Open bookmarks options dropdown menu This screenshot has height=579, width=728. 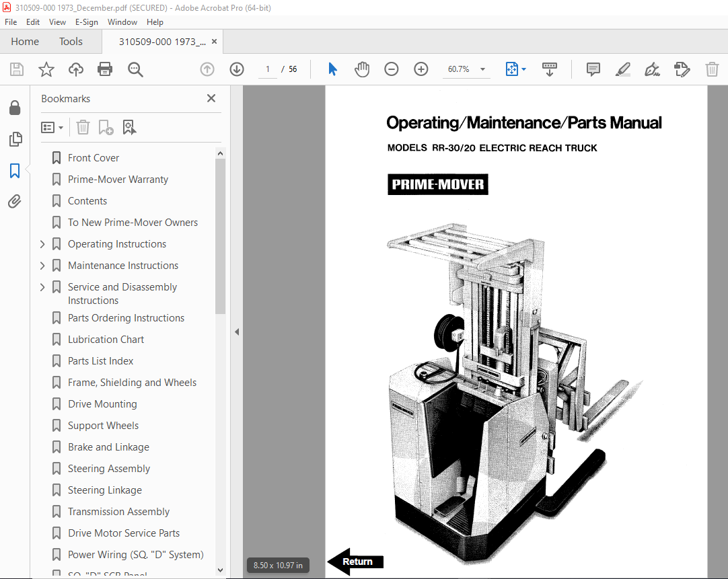coord(52,127)
